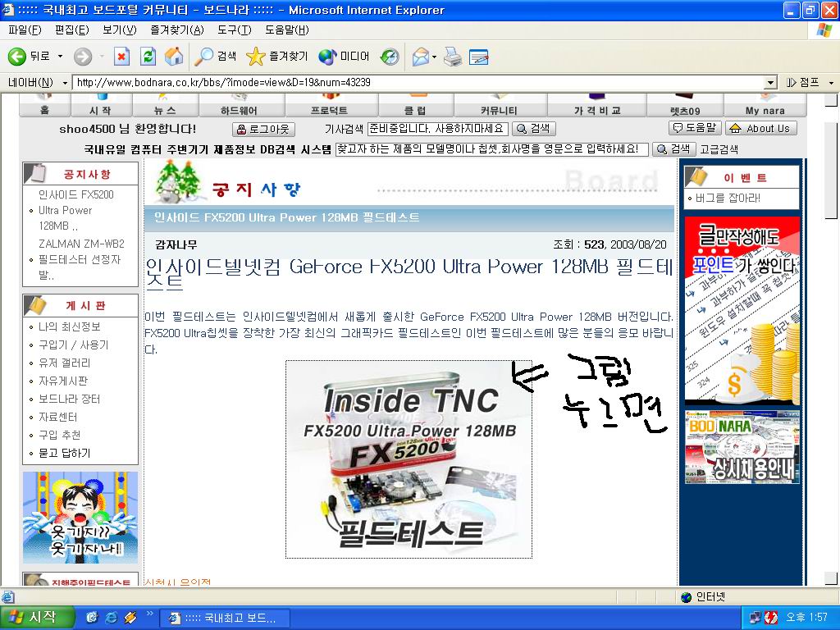Open the Forward button history dropdown arrow

click(101, 57)
